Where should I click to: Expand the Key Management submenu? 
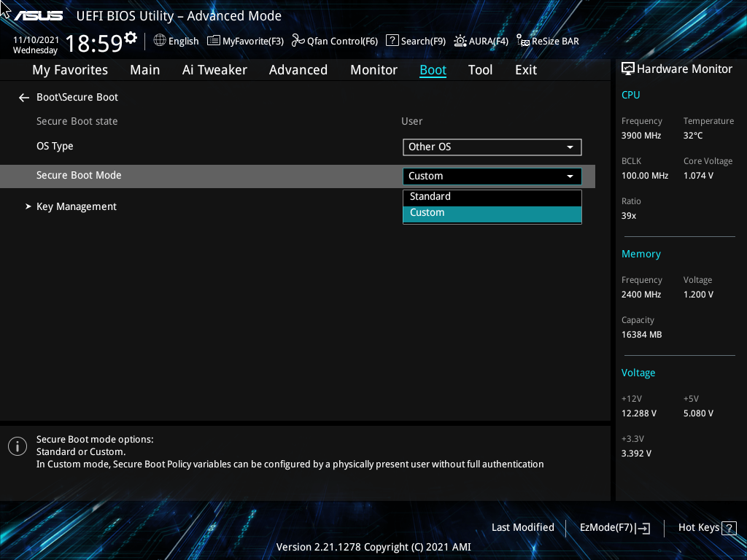76,206
